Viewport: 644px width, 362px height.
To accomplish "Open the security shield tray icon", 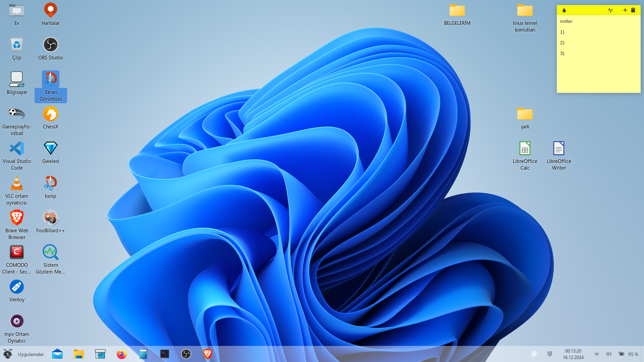I will (x=550, y=354).
